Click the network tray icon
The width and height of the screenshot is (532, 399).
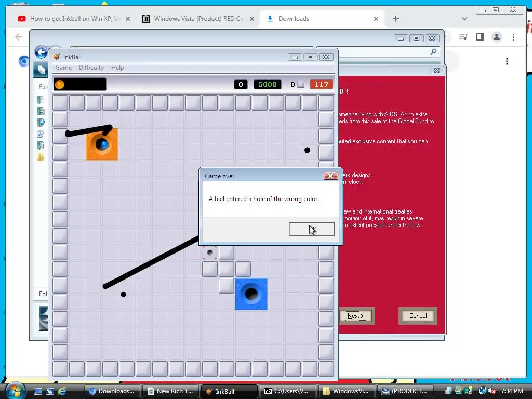(x=482, y=391)
